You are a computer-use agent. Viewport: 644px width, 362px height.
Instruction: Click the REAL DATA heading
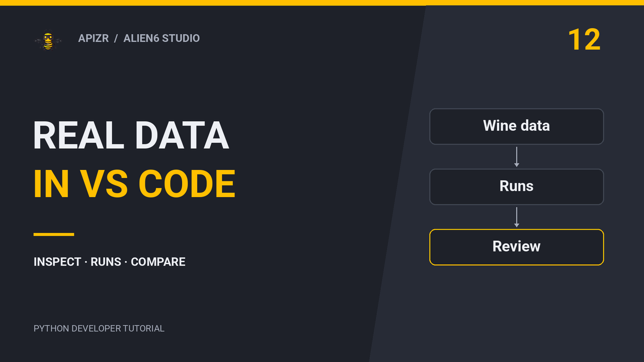tap(131, 136)
